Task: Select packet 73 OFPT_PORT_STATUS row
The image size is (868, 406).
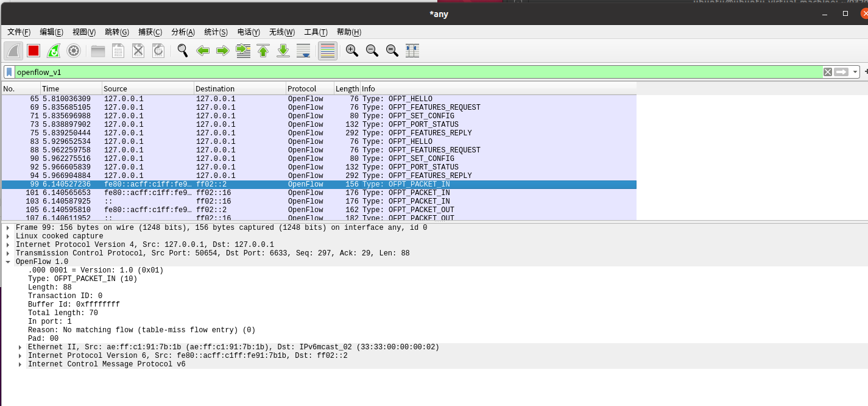Action: pos(319,124)
